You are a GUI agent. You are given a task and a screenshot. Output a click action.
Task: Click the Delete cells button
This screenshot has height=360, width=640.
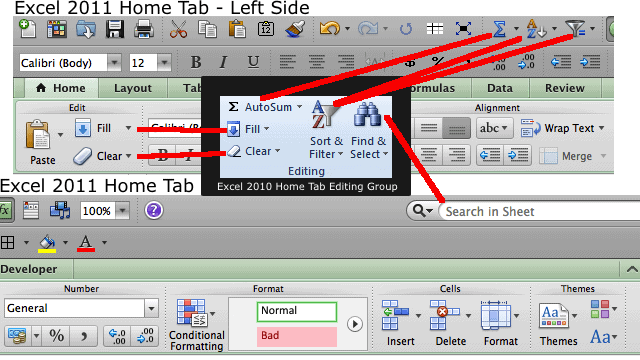[450, 323]
